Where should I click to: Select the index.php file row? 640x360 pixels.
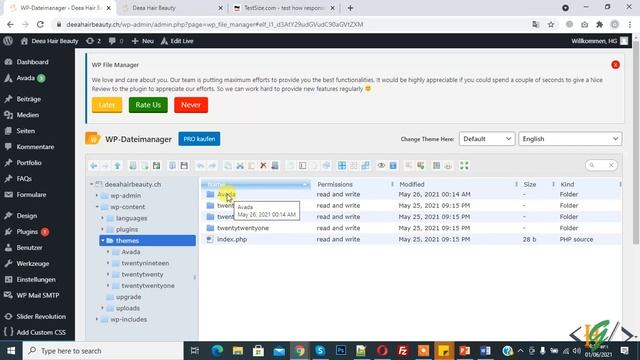(x=411, y=240)
